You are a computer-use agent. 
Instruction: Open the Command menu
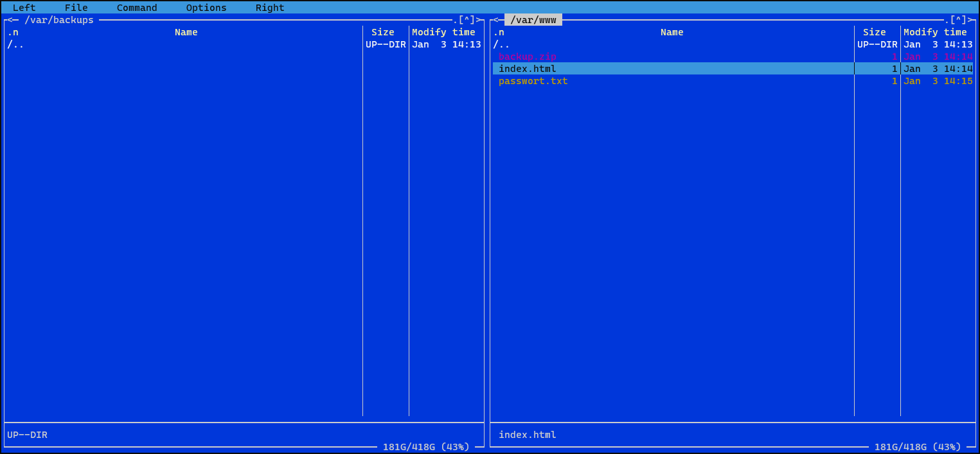137,8
